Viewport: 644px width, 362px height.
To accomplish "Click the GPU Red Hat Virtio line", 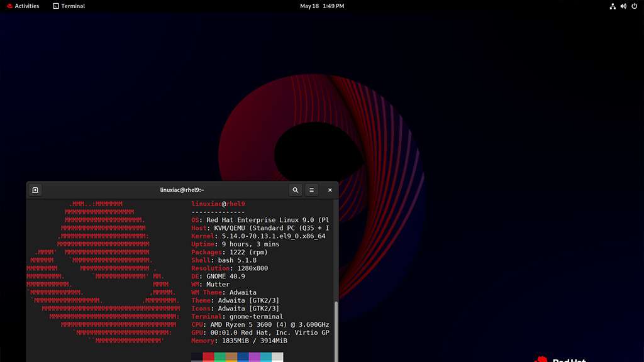I will (260, 332).
